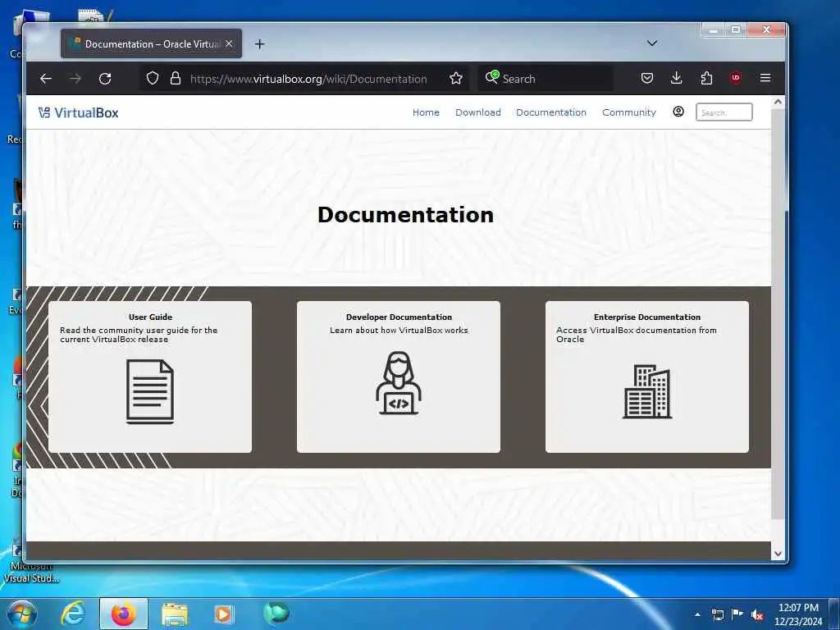Bookmark this page with the star icon
The height and width of the screenshot is (630, 840).
click(456, 79)
